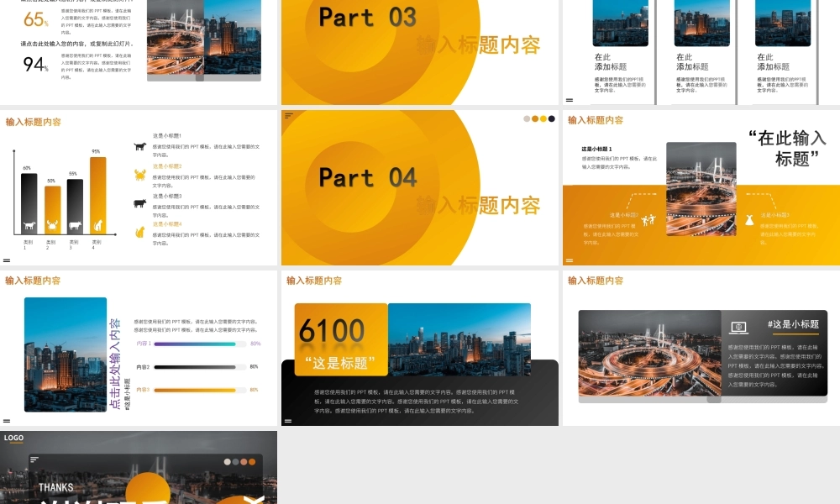Click the two-line icon at the bar chart slide's bottom
This screenshot has width=840, height=504.
(7, 261)
